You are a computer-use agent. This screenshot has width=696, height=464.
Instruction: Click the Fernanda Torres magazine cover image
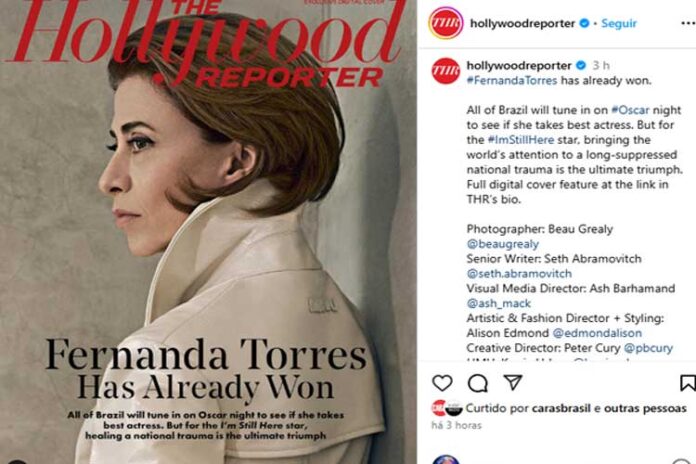(x=208, y=232)
